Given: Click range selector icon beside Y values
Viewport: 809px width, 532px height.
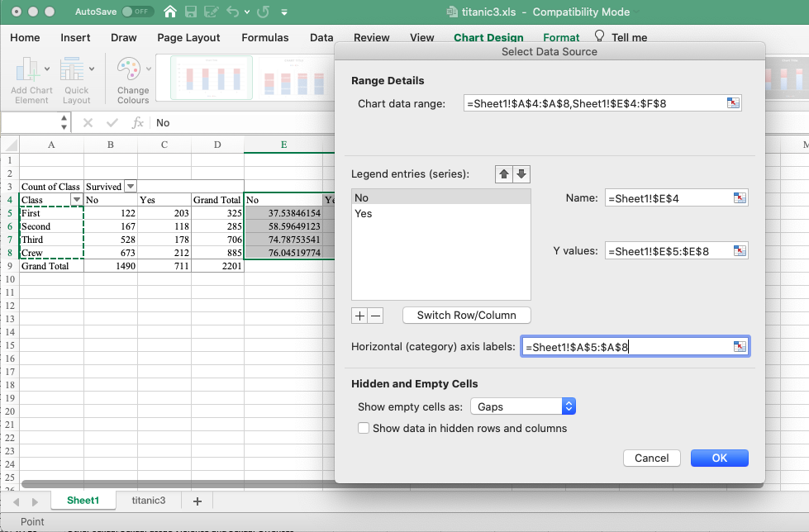Looking at the screenshot, I should (740, 251).
